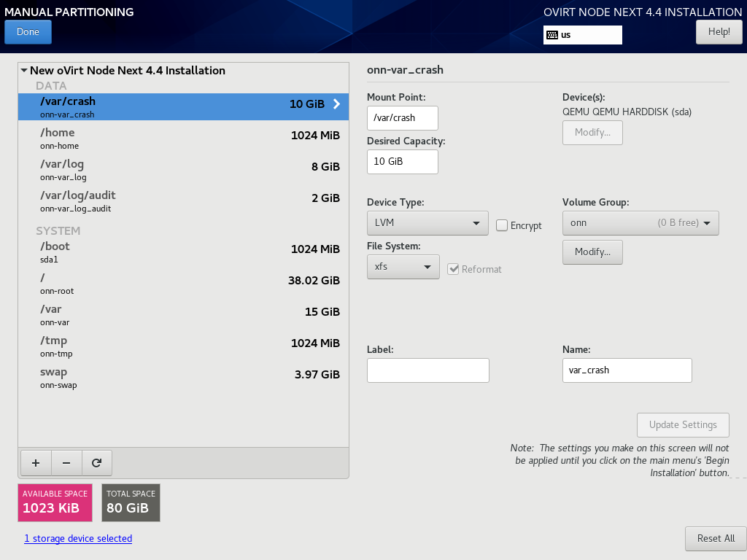Open the Help! button

coord(719,32)
